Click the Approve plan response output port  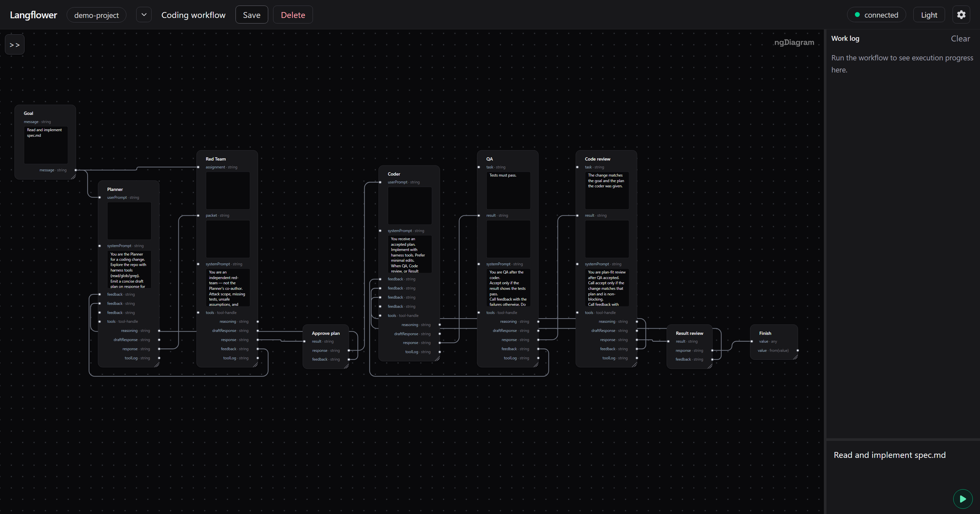coord(349,350)
